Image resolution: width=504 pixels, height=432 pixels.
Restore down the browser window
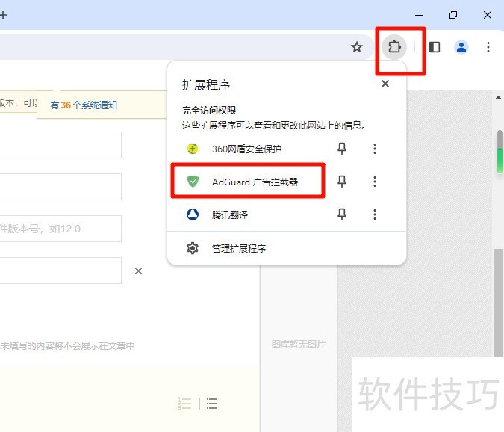click(453, 15)
